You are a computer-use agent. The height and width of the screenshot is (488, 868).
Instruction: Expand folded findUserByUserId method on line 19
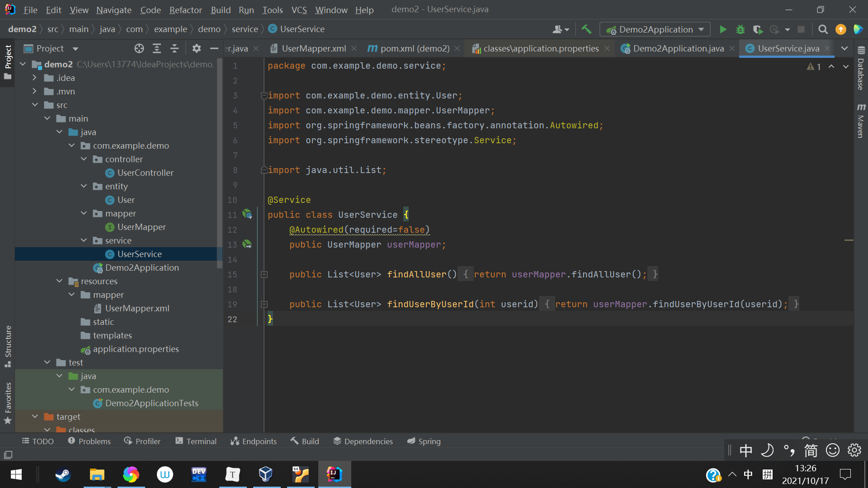pyautogui.click(x=264, y=304)
